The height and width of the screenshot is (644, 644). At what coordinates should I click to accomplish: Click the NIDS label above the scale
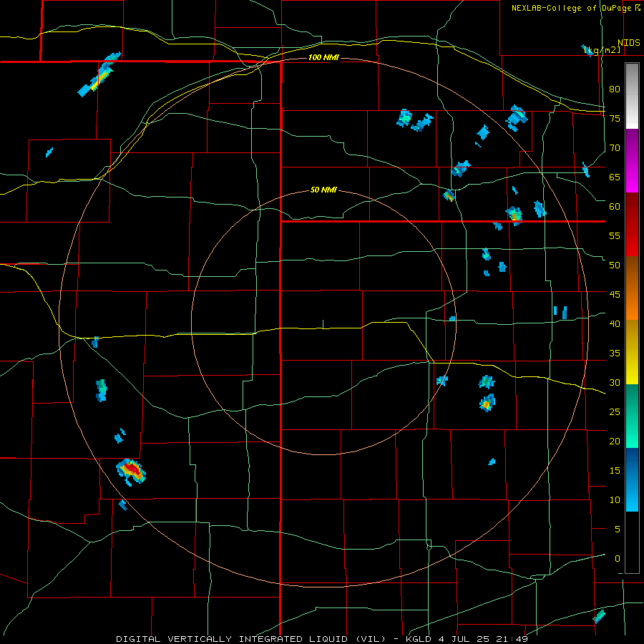[628, 43]
